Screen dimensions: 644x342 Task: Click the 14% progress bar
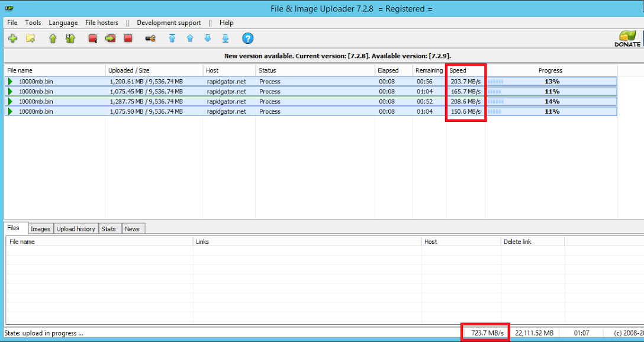click(x=551, y=101)
